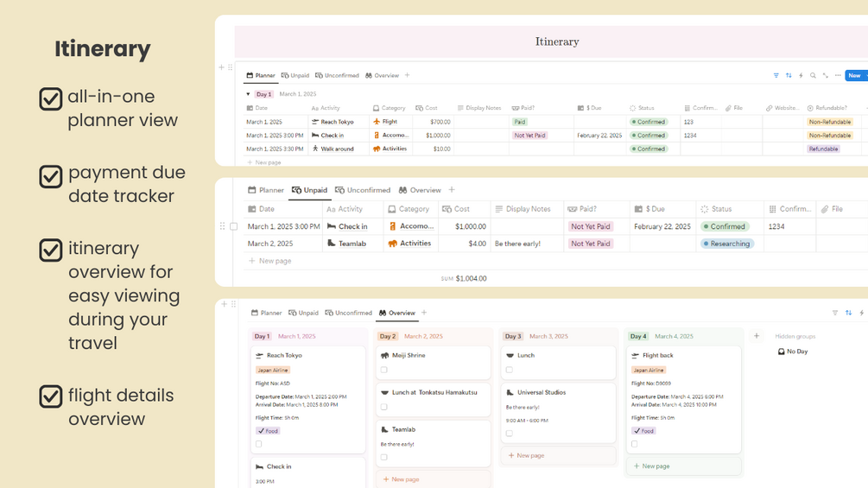Image resolution: width=868 pixels, height=488 pixels.
Task: Tick the checkbox on the Teamlab card
Action: (x=384, y=457)
